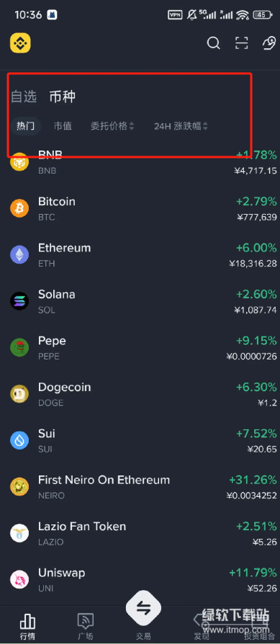Switch to the 币种 tab
Viewport: 280px width, 644px height.
(63, 97)
